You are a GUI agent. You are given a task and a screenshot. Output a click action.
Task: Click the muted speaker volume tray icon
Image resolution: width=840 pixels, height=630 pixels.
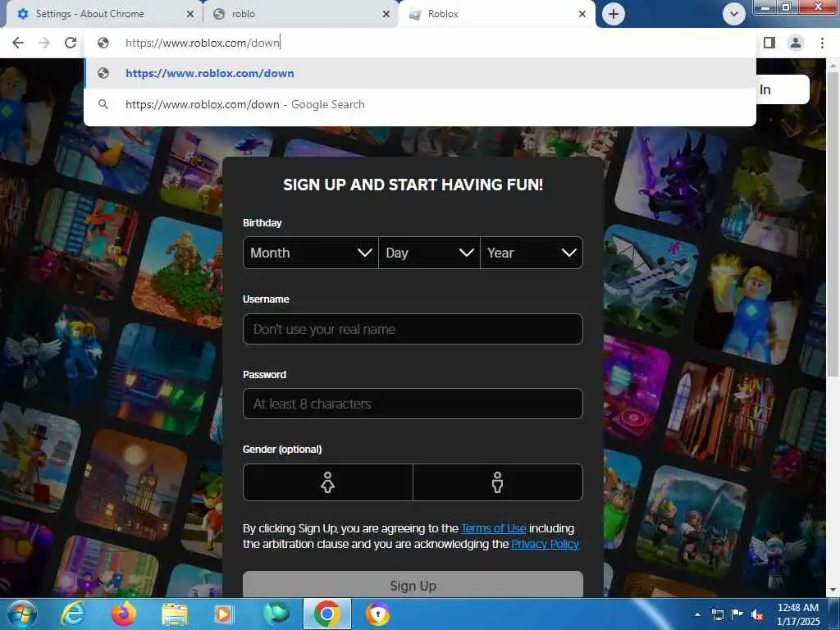click(757, 614)
